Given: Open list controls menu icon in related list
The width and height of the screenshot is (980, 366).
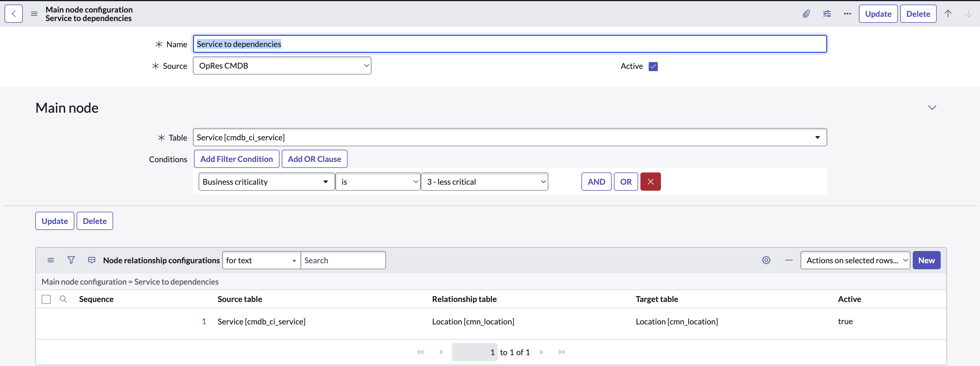Looking at the screenshot, I should pos(51,260).
